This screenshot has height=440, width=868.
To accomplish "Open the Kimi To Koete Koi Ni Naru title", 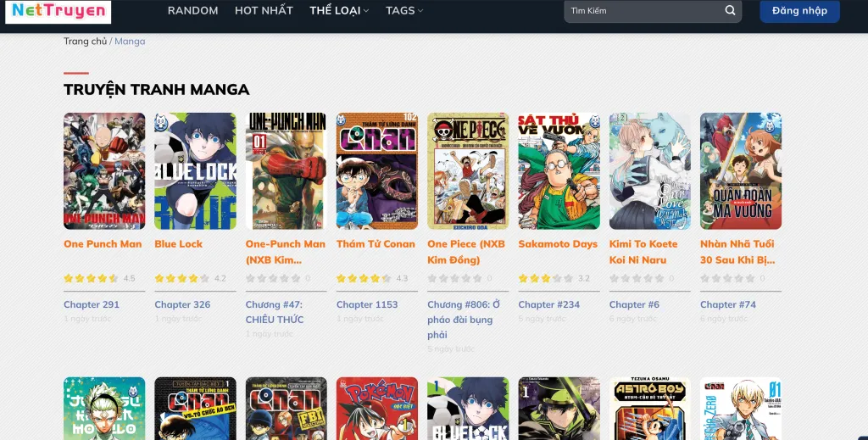I will [x=643, y=252].
